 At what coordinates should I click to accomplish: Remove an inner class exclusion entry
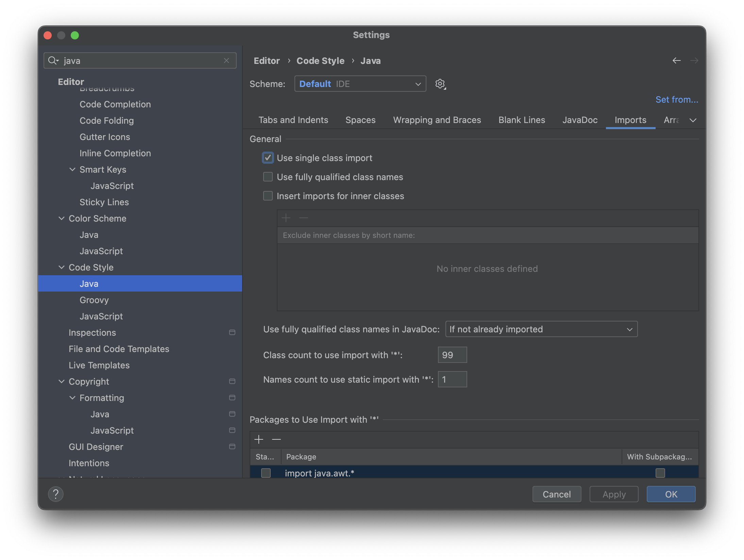(x=303, y=218)
